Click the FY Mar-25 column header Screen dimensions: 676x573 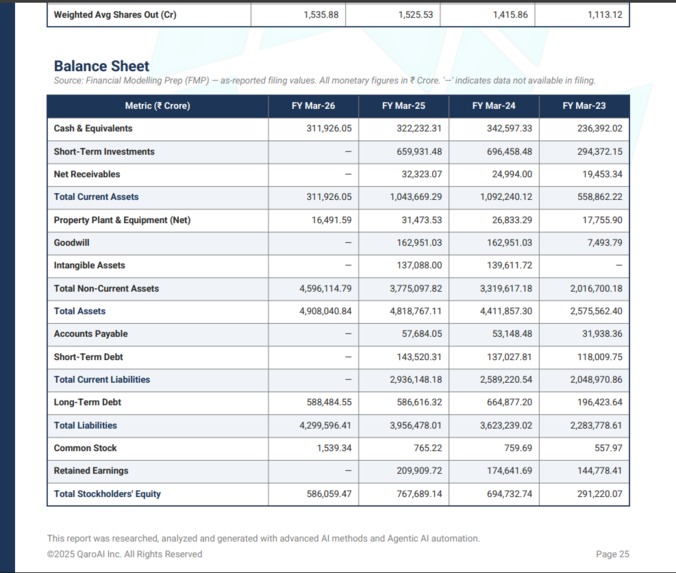tap(404, 106)
